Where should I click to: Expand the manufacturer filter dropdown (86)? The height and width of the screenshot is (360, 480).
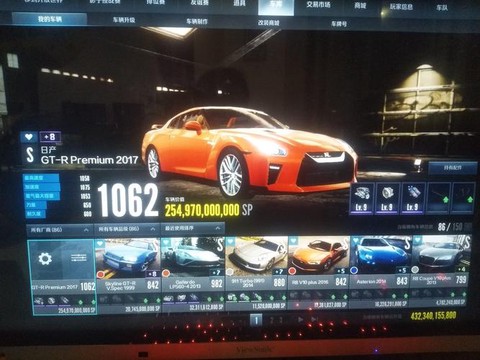pyautogui.click(x=60, y=230)
